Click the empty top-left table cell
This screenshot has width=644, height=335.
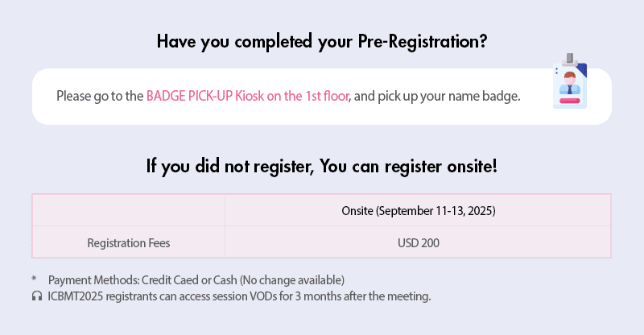point(129,211)
